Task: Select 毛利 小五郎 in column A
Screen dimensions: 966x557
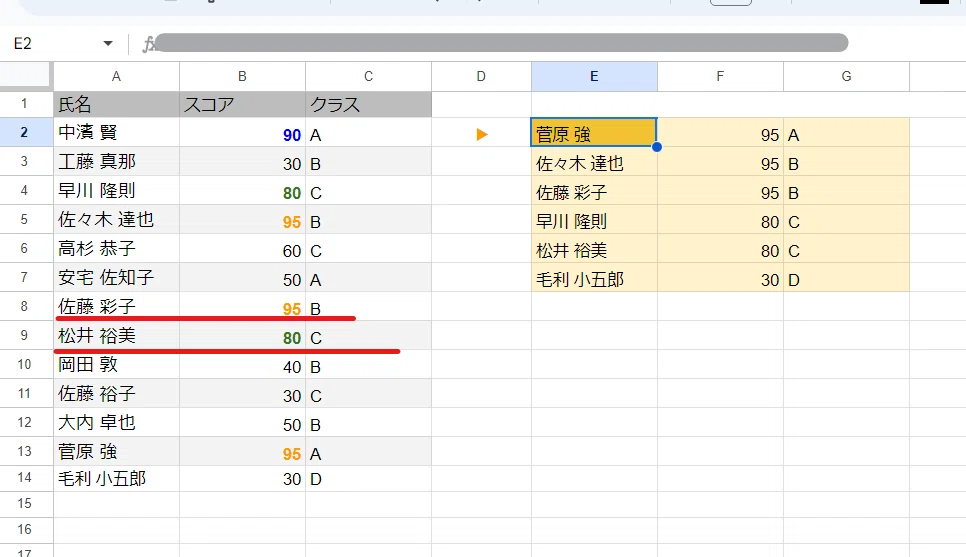Action: click(x=116, y=478)
